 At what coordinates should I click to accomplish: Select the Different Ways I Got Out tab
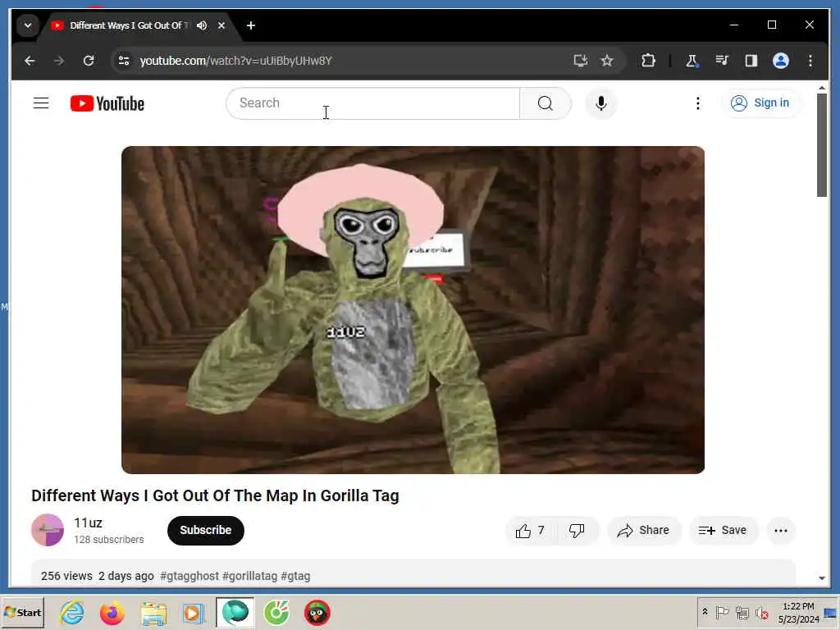pyautogui.click(x=129, y=25)
